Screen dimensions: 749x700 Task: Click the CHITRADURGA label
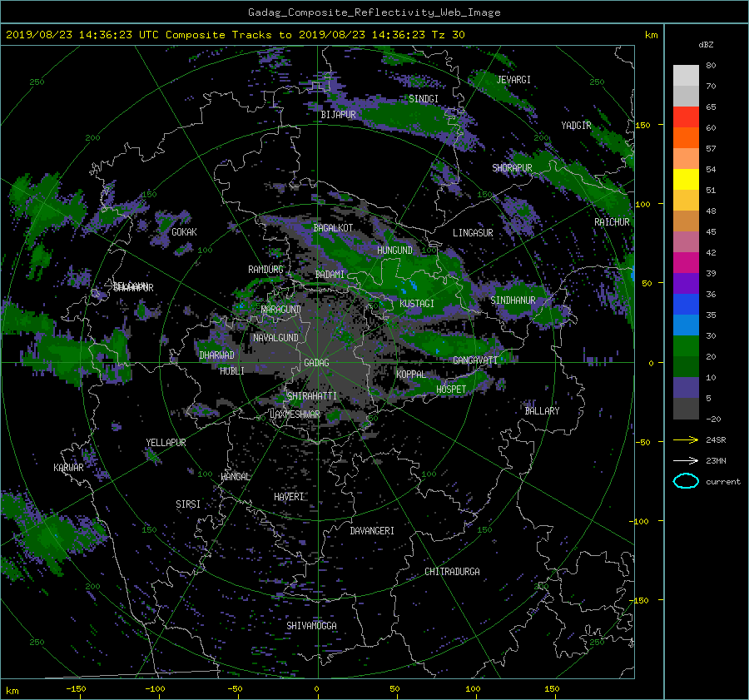click(452, 572)
